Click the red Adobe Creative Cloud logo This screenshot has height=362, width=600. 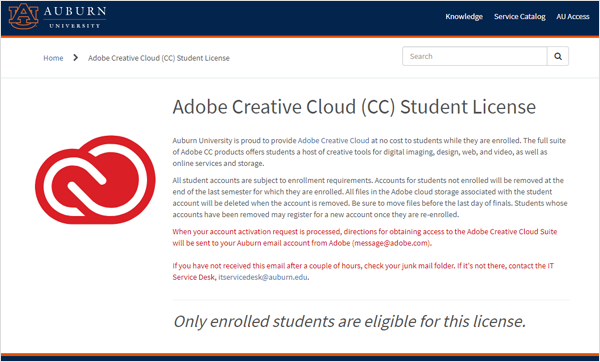[95, 179]
